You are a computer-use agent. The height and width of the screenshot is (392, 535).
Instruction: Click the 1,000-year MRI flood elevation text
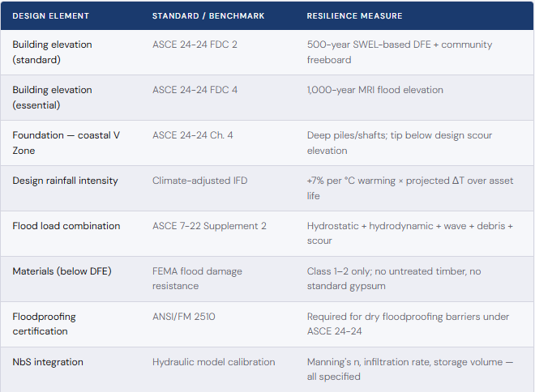pyautogui.click(x=375, y=90)
